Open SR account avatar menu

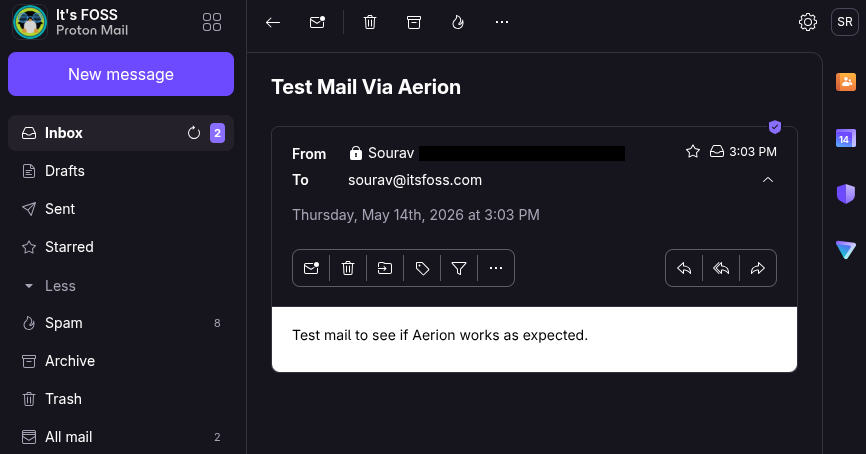[845, 22]
